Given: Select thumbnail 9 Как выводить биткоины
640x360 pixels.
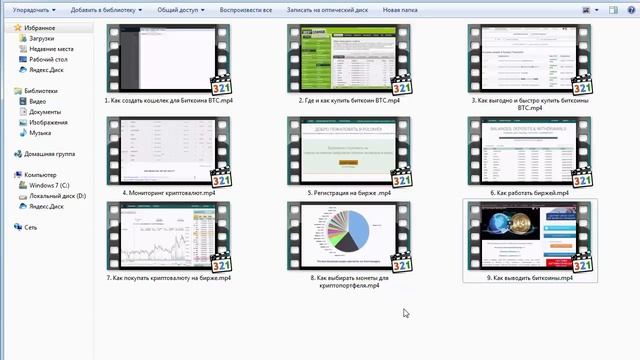Looking at the screenshot, I should coord(529,236).
